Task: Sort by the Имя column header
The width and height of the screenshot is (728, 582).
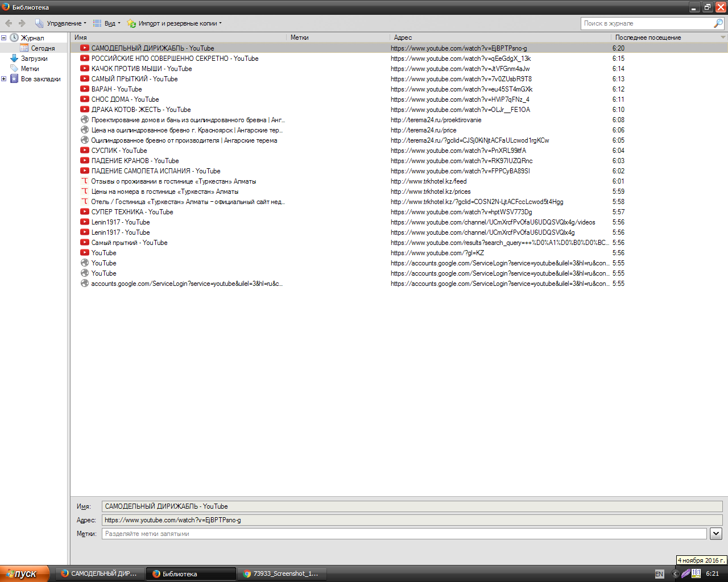Action: point(179,38)
